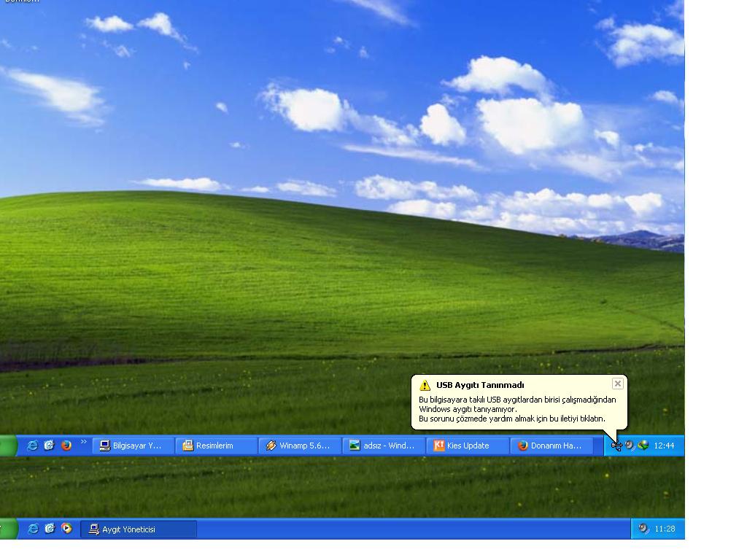Click the USB device tray icon
The width and height of the screenshot is (747, 560).
pos(616,446)
